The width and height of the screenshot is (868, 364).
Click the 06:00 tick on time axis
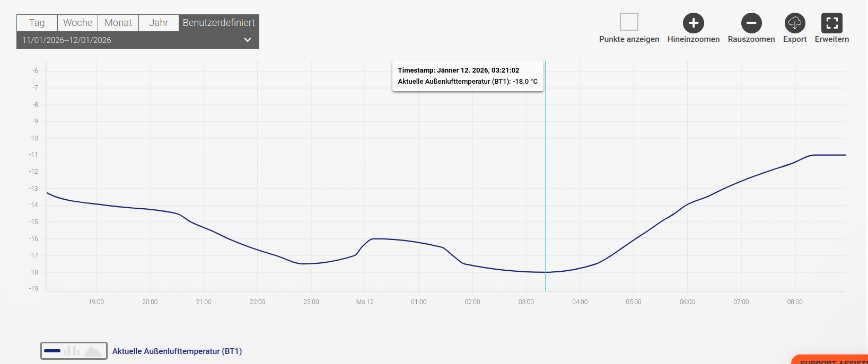(x=687, y=302)
